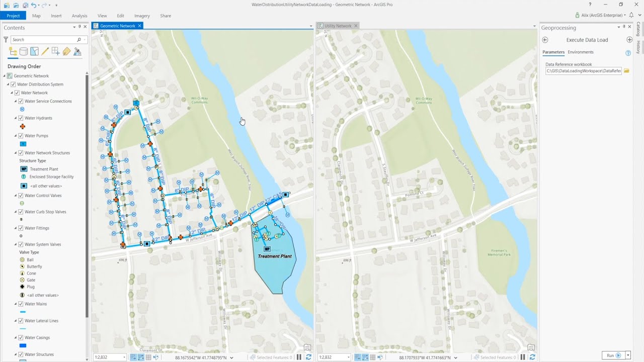Click Data Reference workbook path field

584,71
